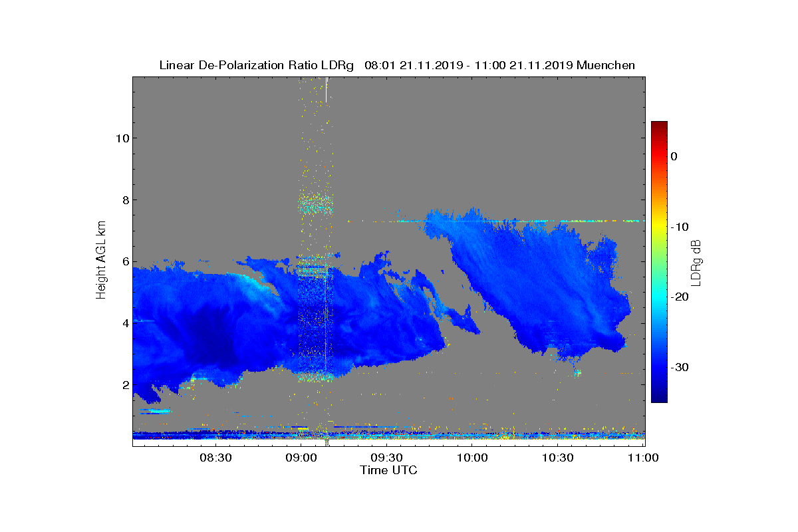Click the 09:00 time axis label
The width and height of the screenshot is (798, 532).
coord(301,458)
